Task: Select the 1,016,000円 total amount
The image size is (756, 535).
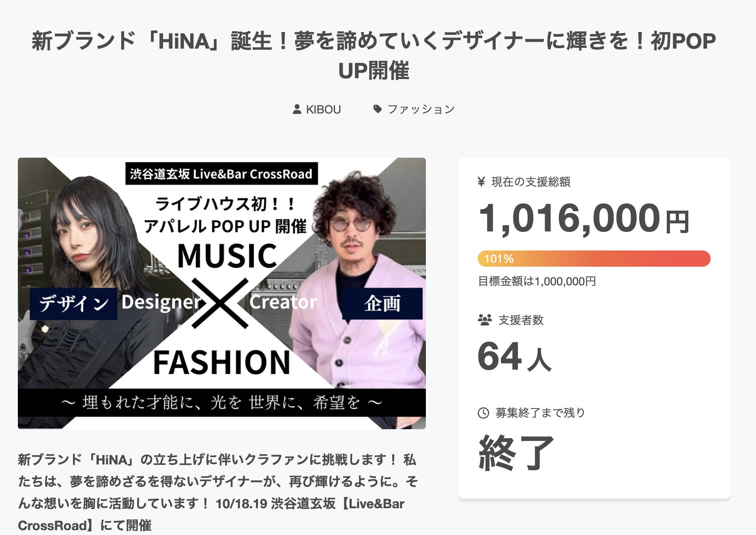Action: (583, 219)
